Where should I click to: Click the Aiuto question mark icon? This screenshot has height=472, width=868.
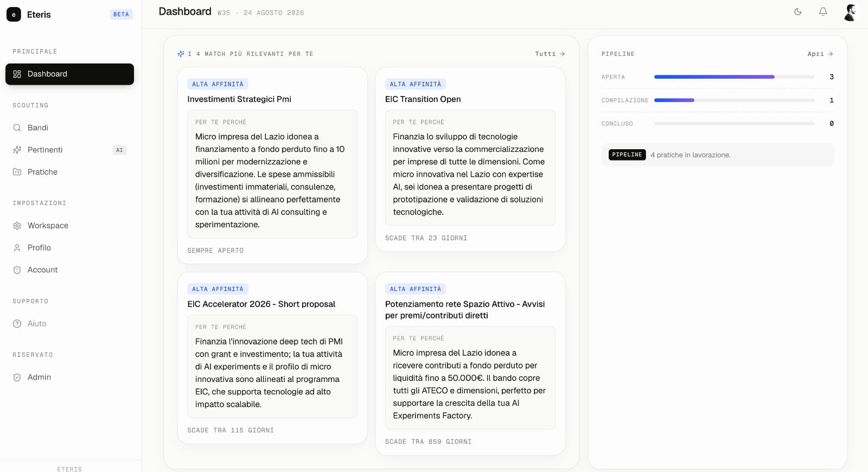[17, 324]
